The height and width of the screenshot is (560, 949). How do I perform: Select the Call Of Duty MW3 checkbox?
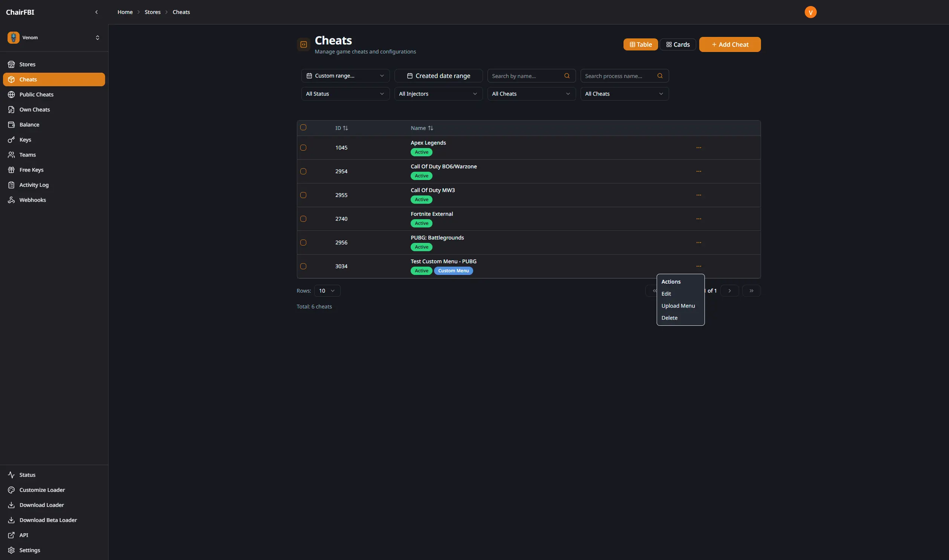(303, 195)
